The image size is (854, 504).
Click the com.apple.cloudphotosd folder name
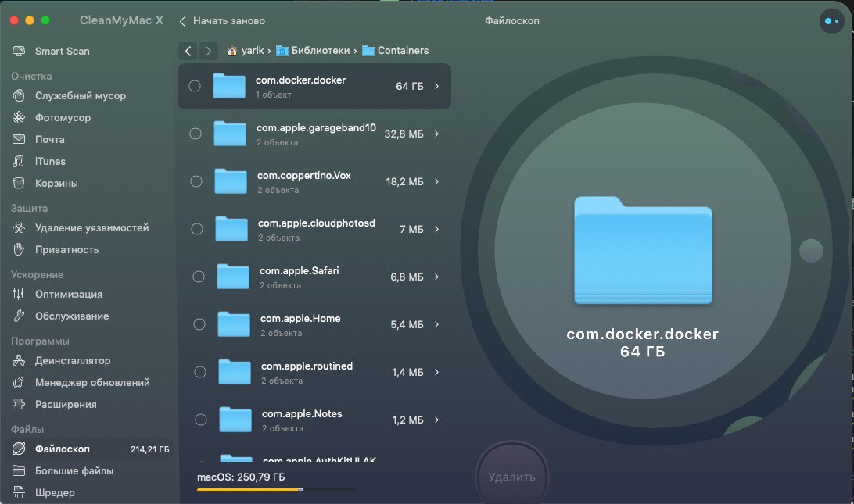[x=317, y=223]
